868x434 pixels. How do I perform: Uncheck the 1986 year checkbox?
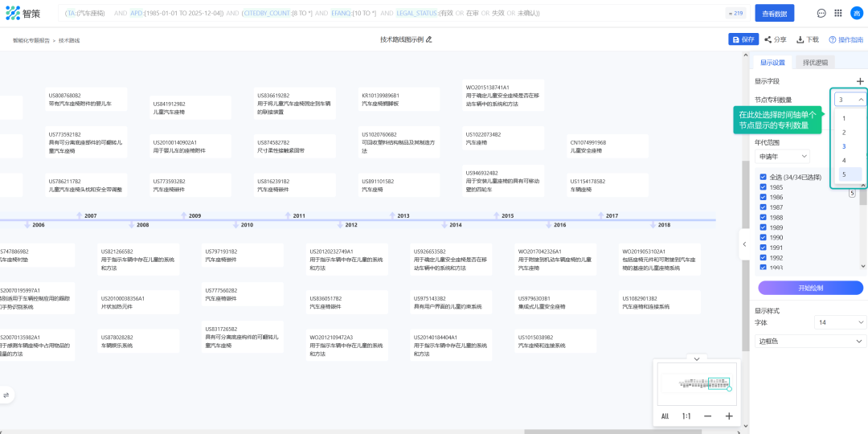[763, 197]
